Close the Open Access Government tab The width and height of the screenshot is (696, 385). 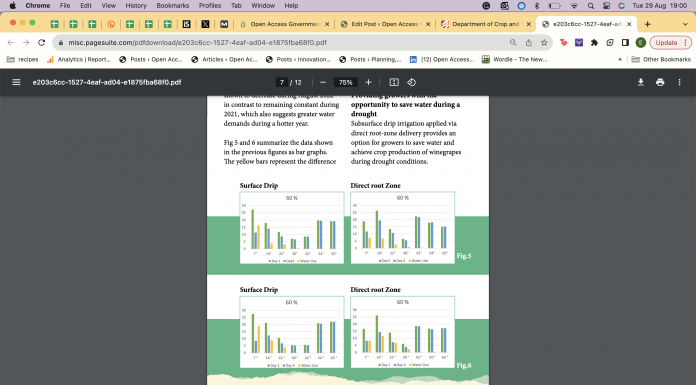(x=327, y=24)
